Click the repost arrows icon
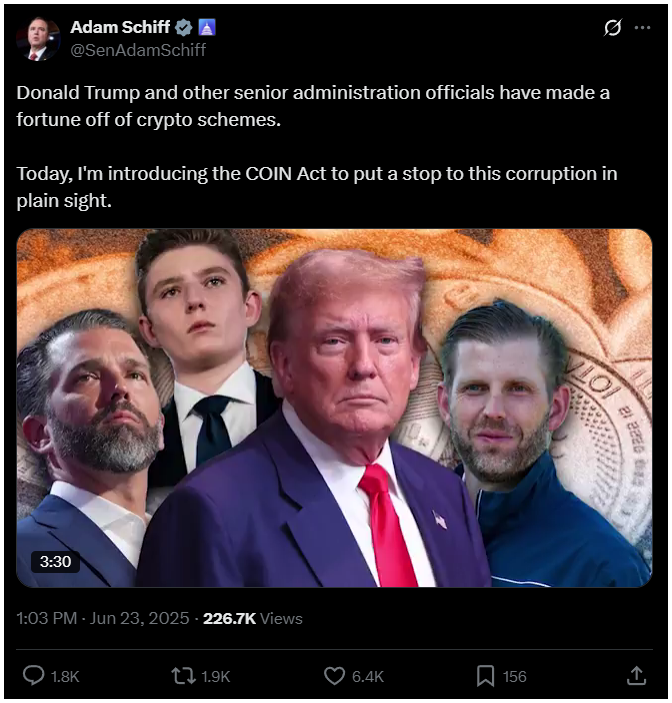This screenshot has width=672, height=703. pyautogui.click(x=183, y=676)
